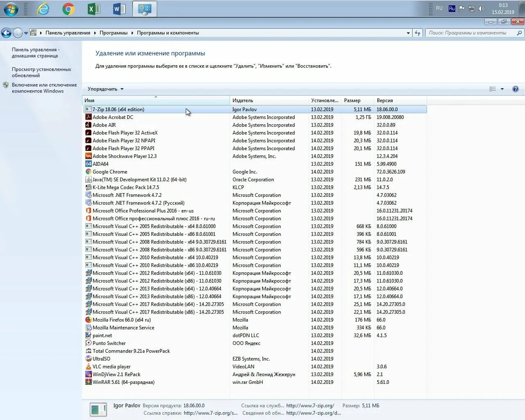Open Просмотр установленных обновлений link
Screen dimensions: 525x420
point(41,72)
